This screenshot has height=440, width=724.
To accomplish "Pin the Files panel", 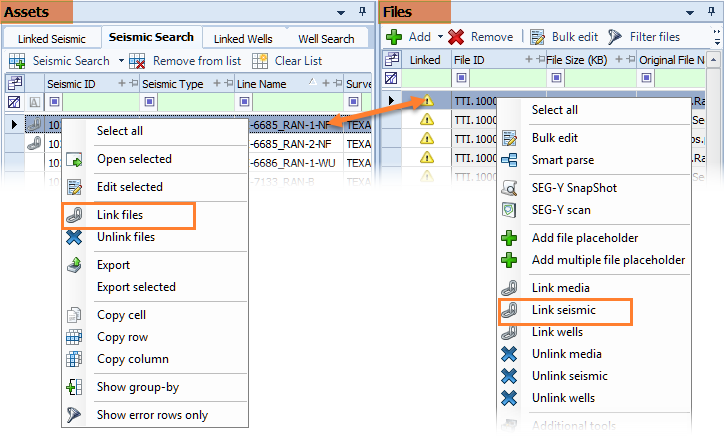I will click(712, 12).
